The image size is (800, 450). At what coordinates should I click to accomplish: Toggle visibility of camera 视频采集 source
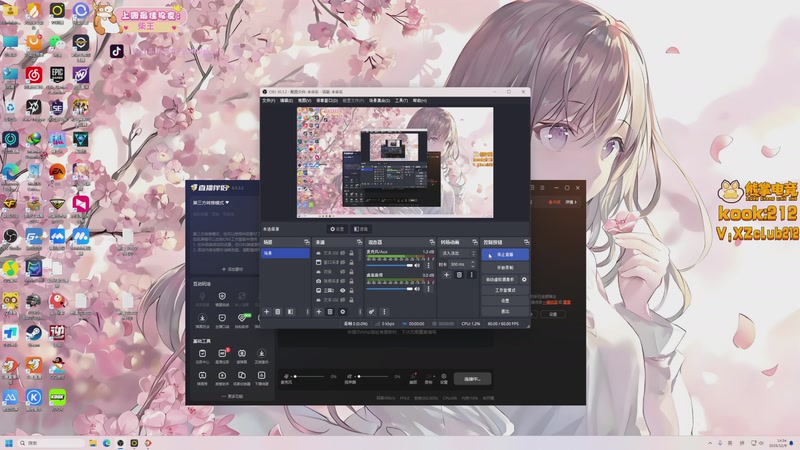click(x=343, y=281)
